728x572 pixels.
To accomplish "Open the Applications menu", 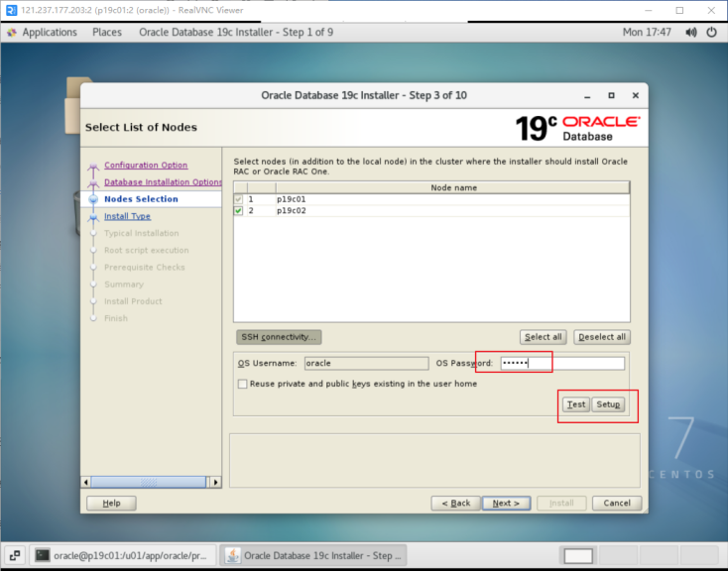I will [50, 32].
